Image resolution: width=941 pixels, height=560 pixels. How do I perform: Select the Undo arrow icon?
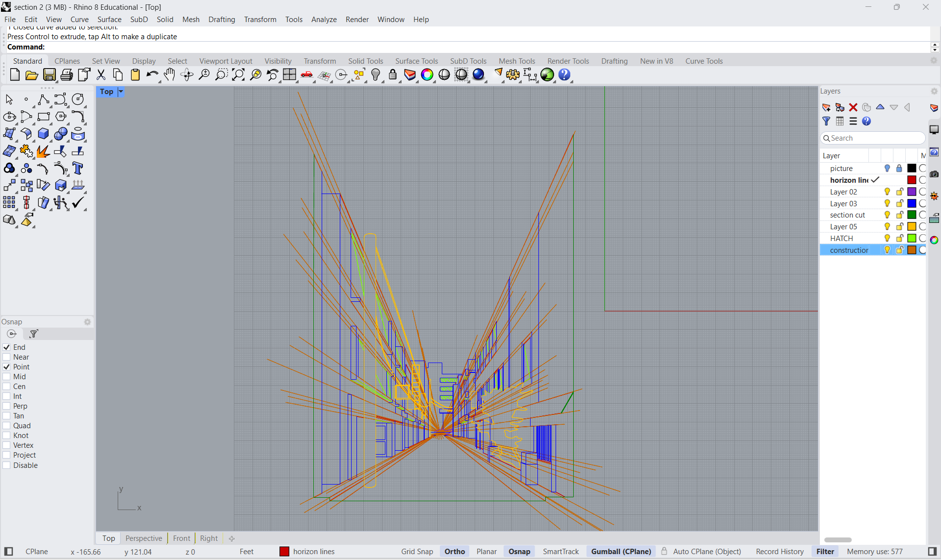point(152,74)
